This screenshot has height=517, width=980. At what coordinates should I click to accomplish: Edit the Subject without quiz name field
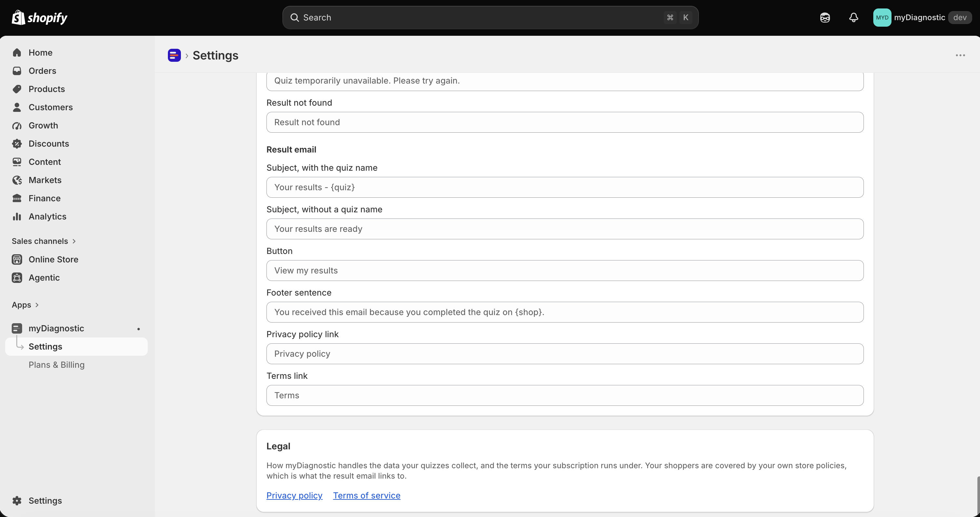pyautogui.click(x=565, y=229)
